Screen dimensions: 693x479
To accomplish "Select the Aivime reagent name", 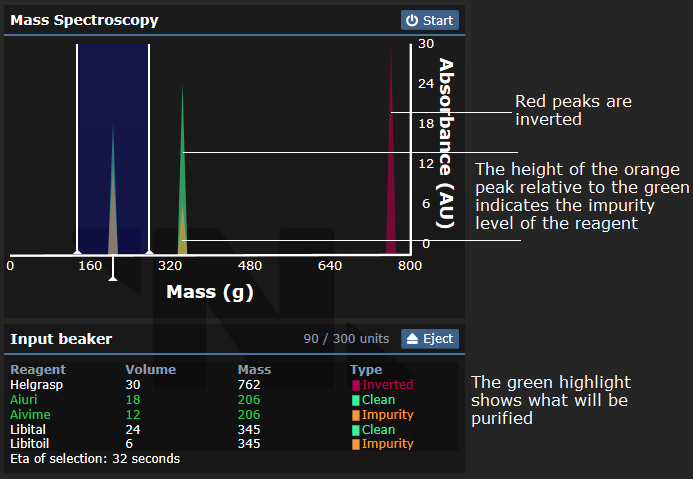I will (x=28, y=414).
